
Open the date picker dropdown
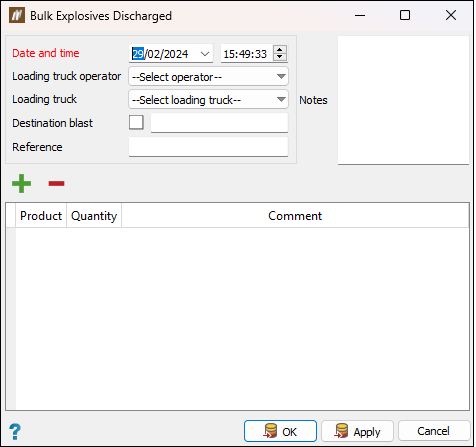tap(205, 54)
